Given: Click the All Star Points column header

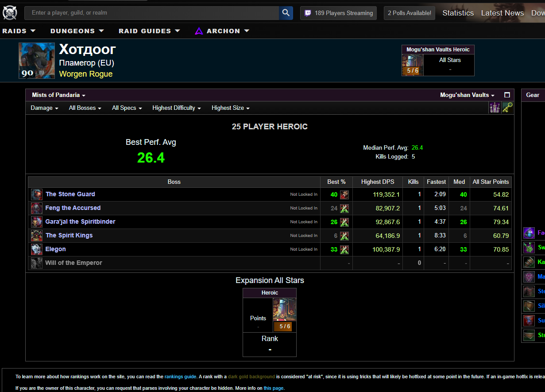Looking at the screenshot, I should pyautogui.click(x=491, y=182).
